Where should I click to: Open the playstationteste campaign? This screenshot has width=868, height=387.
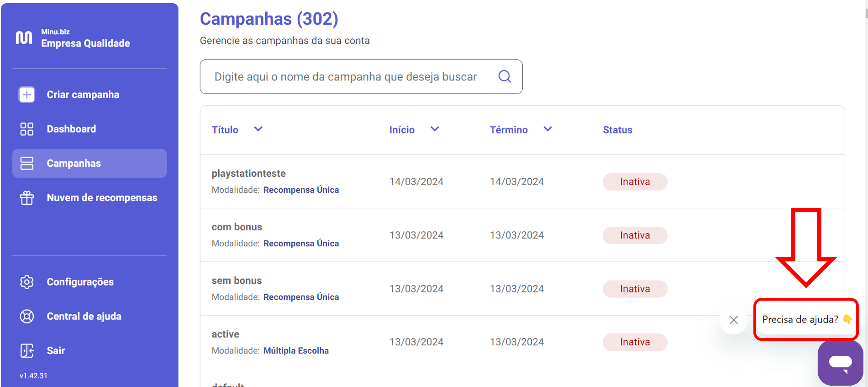coord(248,174)
